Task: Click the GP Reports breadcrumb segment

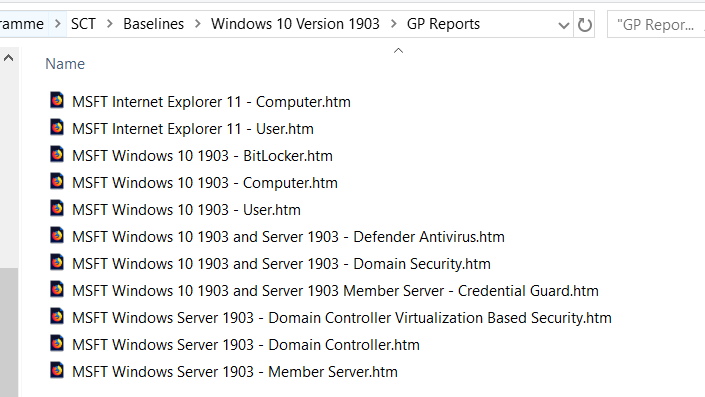Action: (443, 24)
